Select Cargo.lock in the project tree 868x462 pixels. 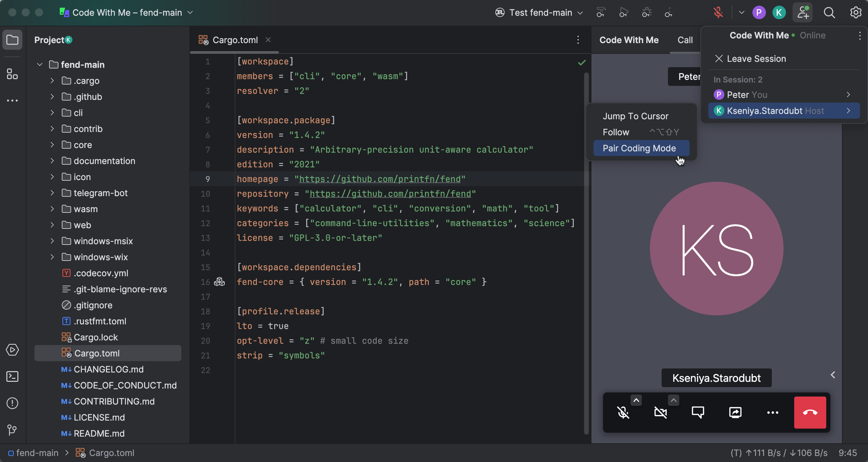(x=96, y=337)
